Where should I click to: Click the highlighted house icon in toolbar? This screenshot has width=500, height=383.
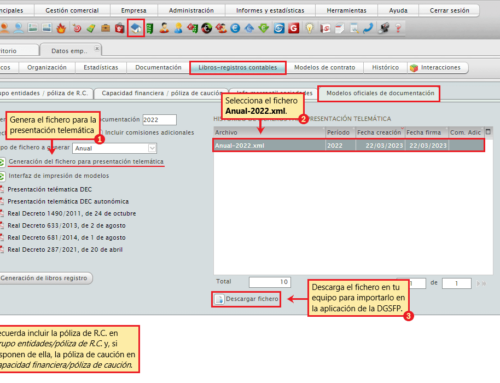coord(135,28)
